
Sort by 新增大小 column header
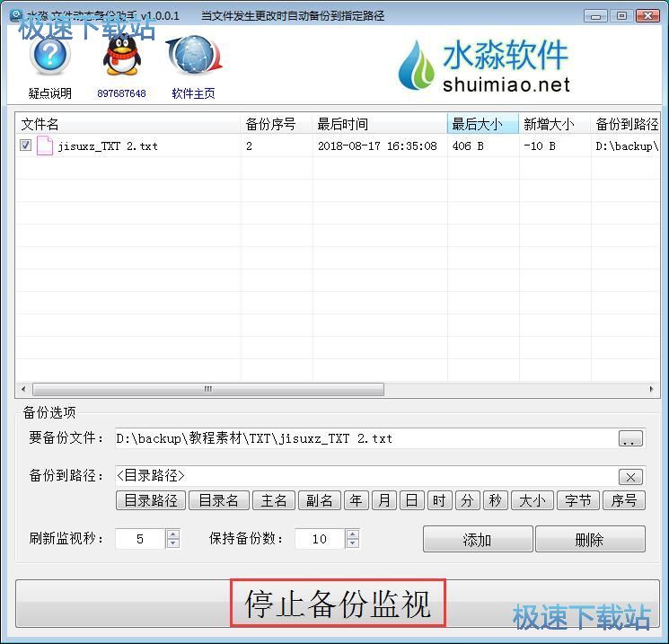555,124
